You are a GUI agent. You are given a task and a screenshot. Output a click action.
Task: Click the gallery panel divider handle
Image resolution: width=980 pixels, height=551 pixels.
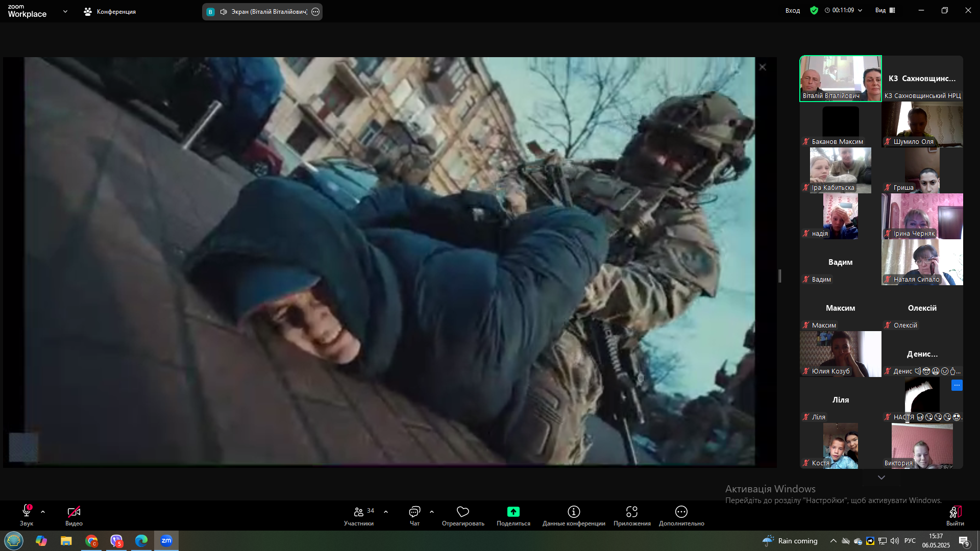[780, 276]
